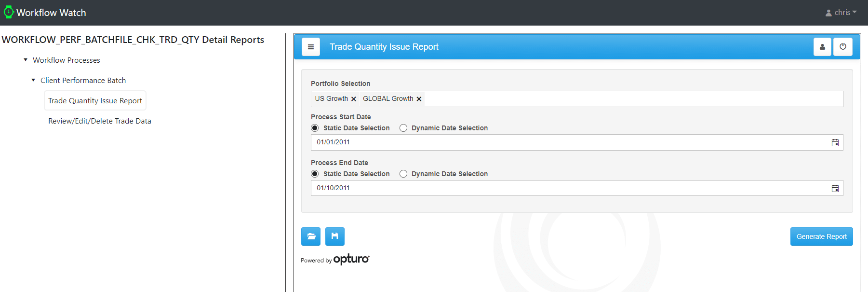Click the Workflow Watch logo icon
The height and width of the screenshot is (292, 868).
tap(8, 12)
